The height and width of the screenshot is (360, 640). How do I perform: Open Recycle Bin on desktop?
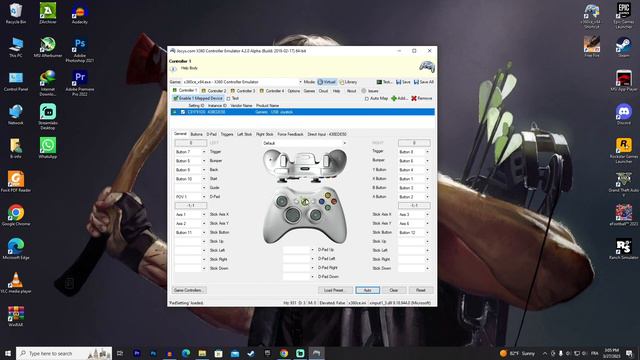pos(16,13)
